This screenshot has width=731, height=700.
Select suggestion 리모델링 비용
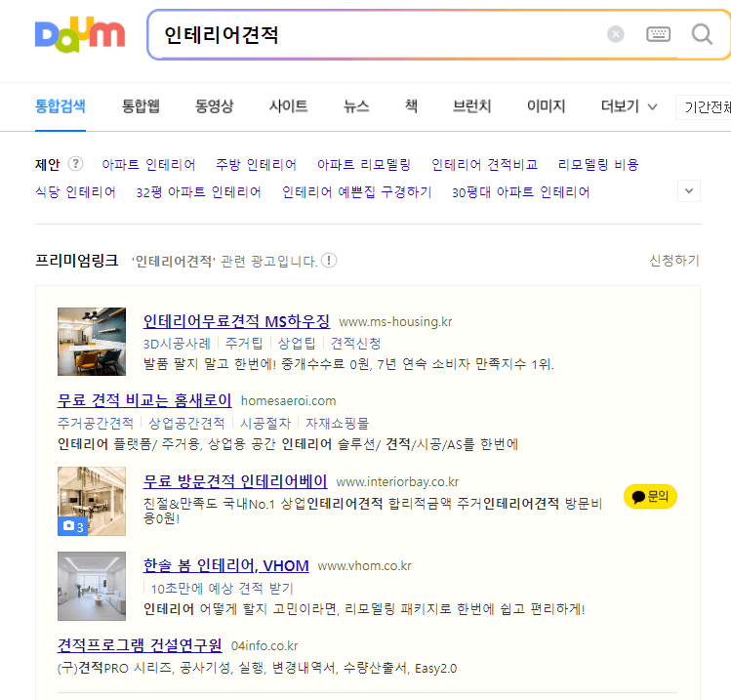(x=598, y=165)
